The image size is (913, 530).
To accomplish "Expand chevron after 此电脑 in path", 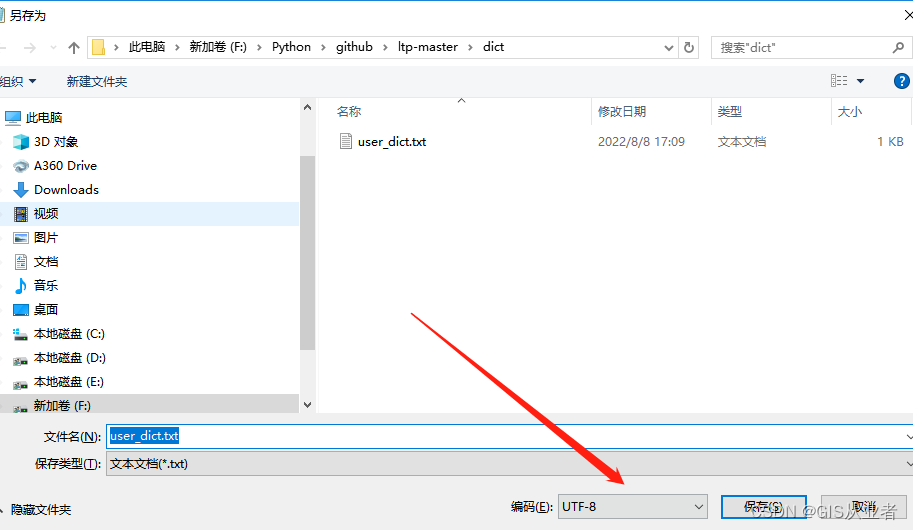I will point(177,48).
